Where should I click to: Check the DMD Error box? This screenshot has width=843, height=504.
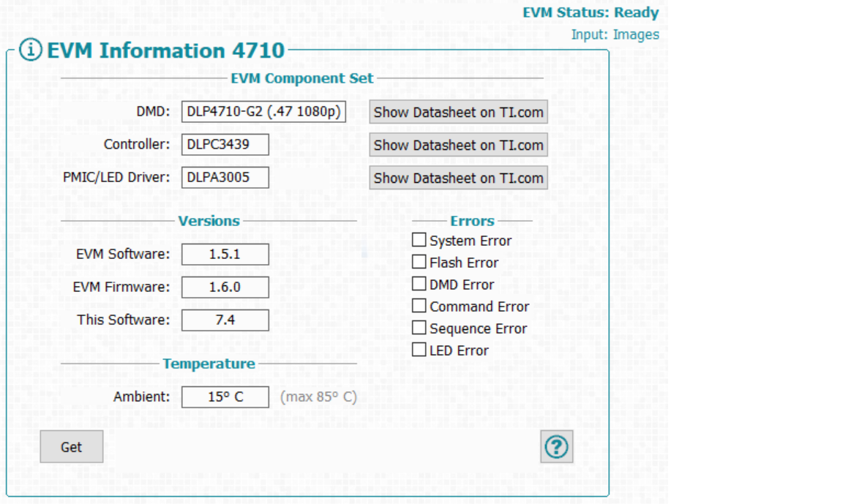(419, 284)
